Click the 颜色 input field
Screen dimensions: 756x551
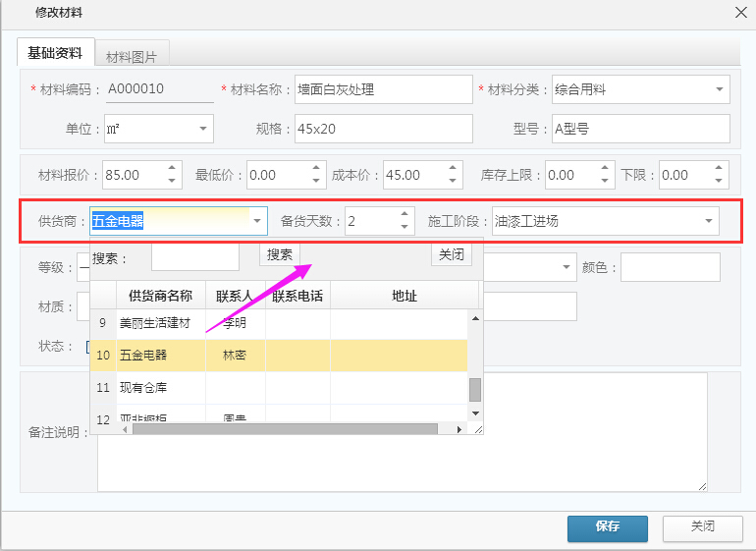[670, 267]
